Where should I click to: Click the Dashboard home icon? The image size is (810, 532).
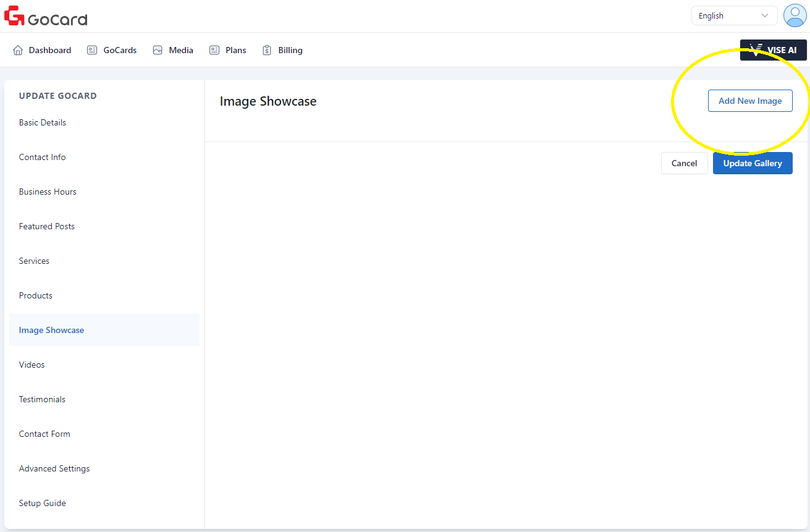click(x=18, y=50)
